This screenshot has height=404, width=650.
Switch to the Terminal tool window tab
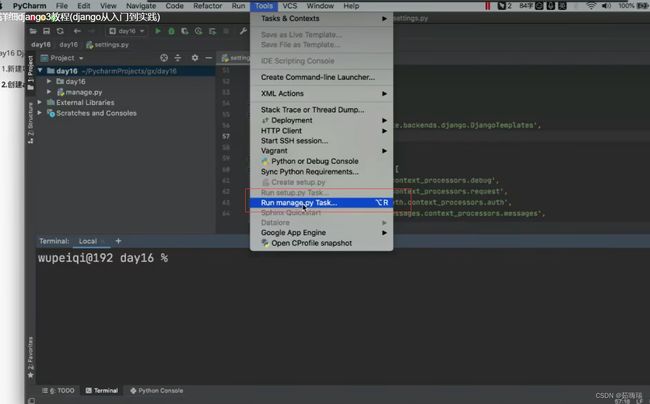[102, 390]
